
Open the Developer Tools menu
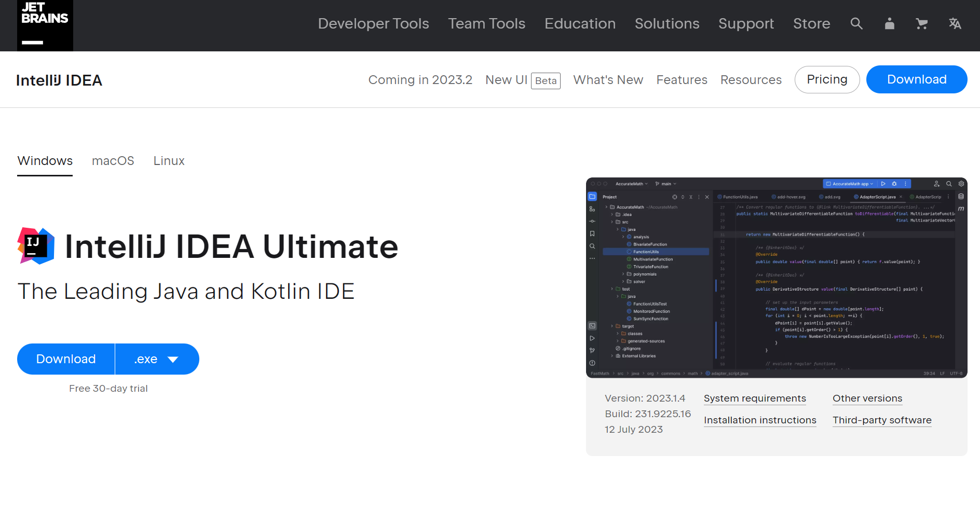[373, 23]
